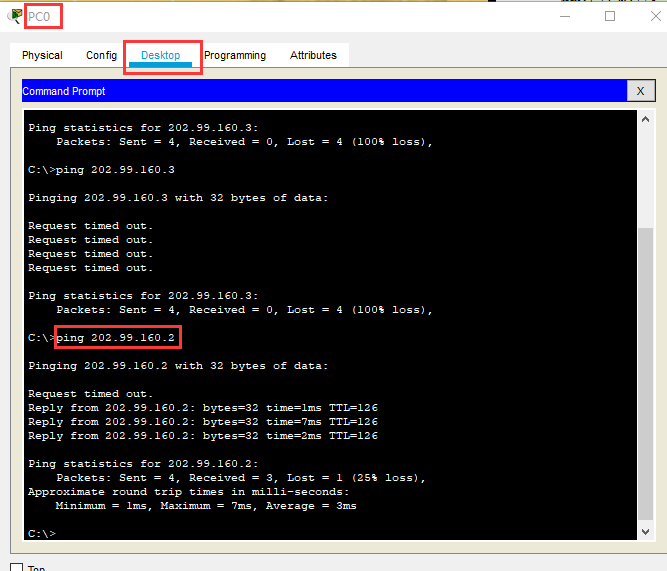The height and width of the screenshot is (571, 667).
Task: Click the PC0 window title text
Action: point(41,16)
